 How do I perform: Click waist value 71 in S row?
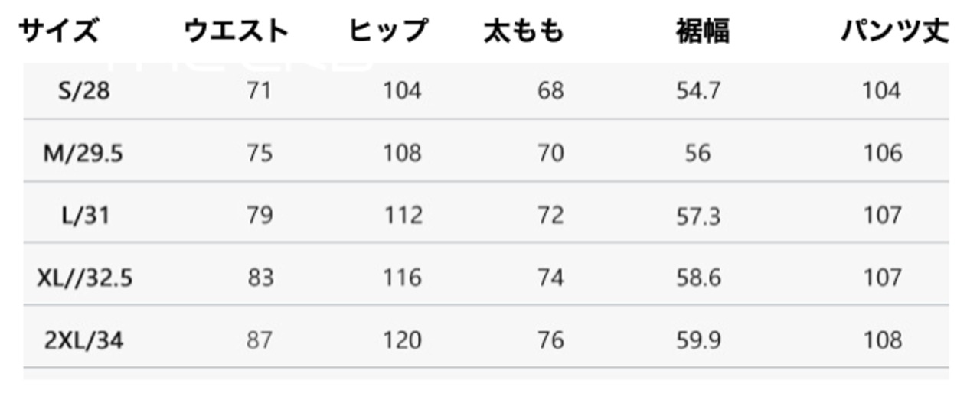point(260,91)
